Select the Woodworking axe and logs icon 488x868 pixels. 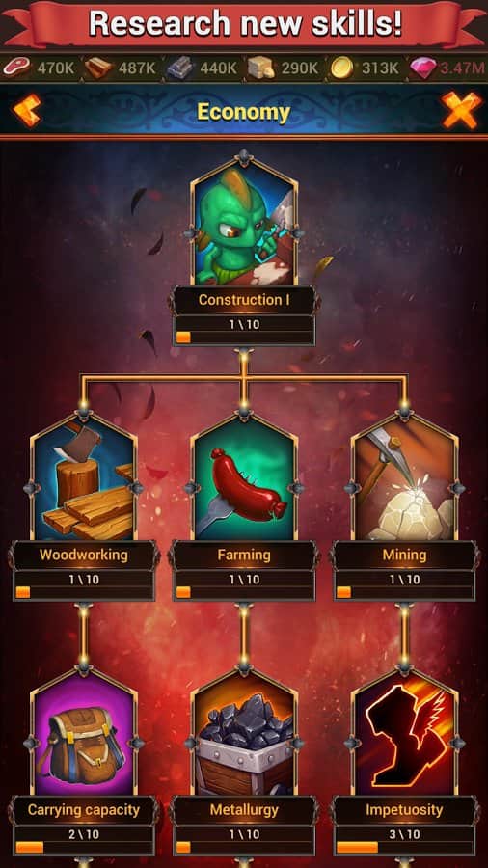point(84,477)
